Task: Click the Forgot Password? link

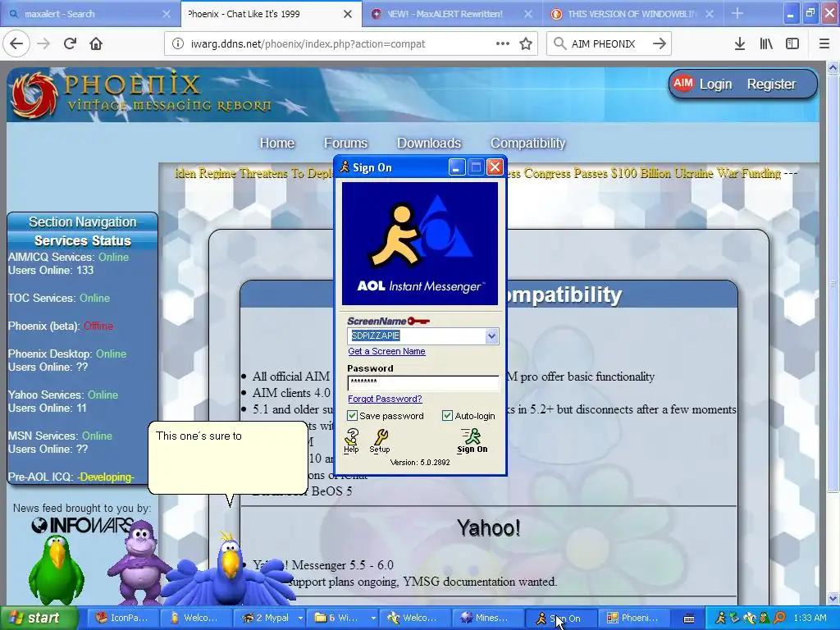Action: (385, 399)
